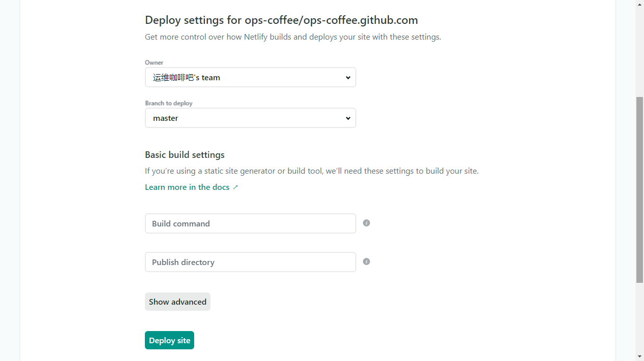Click the Basic build settings heading
This screenshot has width=644, height=361.
point(185,155)
